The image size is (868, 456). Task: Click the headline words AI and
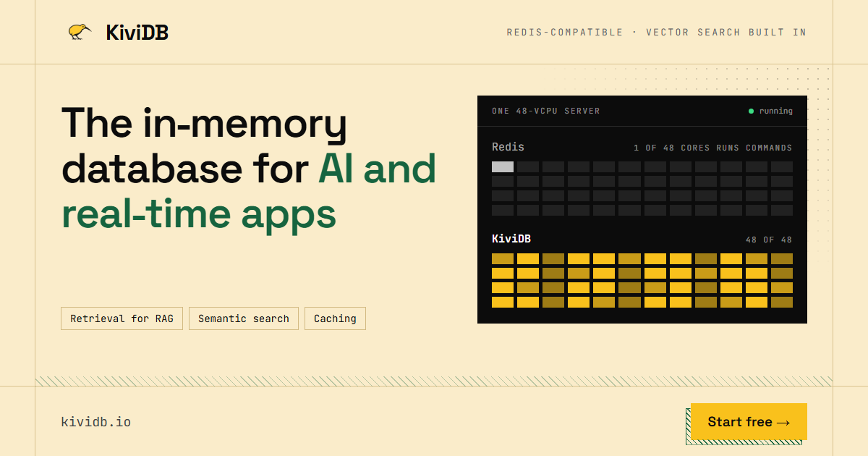(377, 168)
